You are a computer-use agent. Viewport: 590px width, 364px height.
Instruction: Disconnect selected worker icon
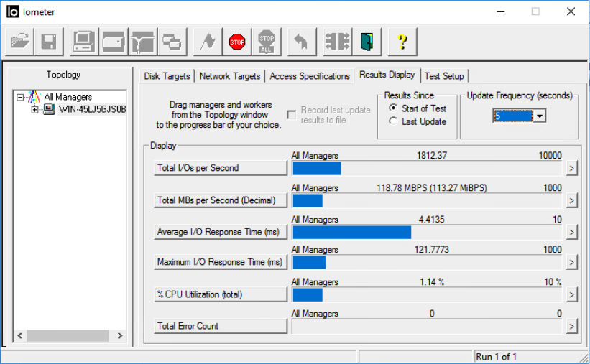(x=338, y=42)
